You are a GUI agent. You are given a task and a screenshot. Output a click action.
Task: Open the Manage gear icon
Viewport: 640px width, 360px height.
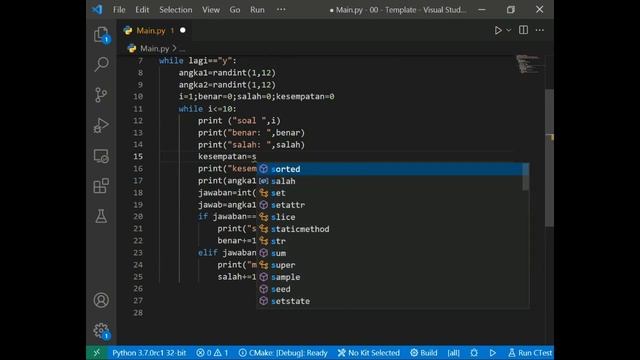click(x=101, y=331)
